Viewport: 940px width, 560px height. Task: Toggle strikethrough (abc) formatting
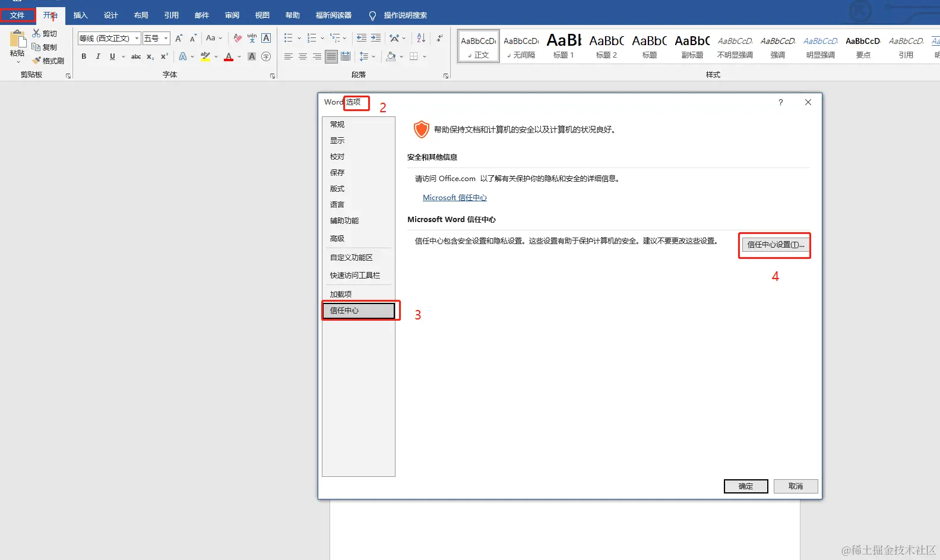pyautogui.click(x=136, y=56)
